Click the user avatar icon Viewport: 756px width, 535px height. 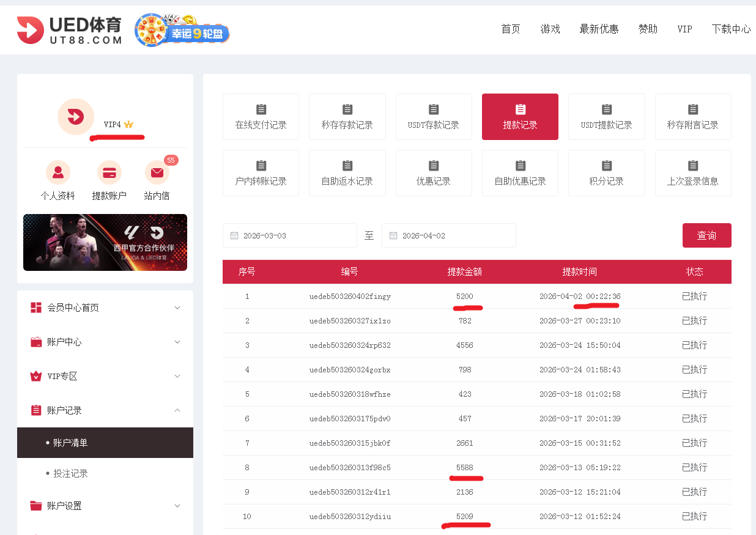75,116
